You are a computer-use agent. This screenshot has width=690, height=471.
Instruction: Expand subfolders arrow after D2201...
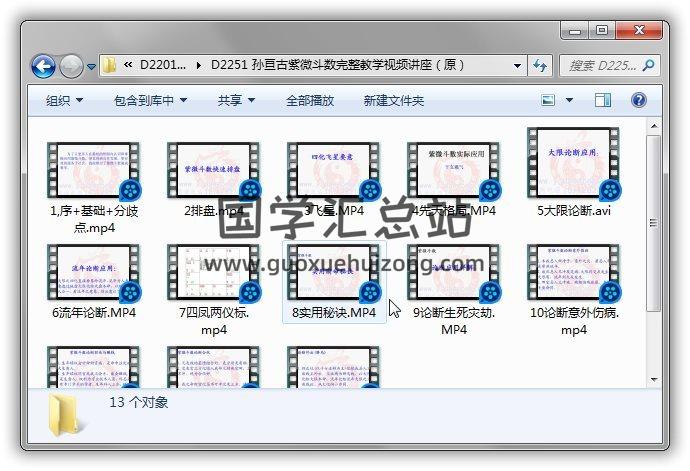coord(199,66)
